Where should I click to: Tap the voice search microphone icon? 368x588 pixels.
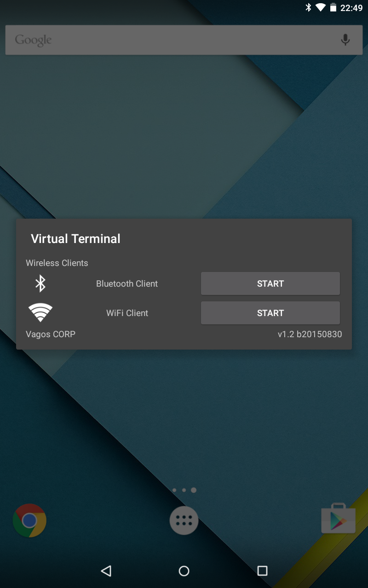pos(345,40)
